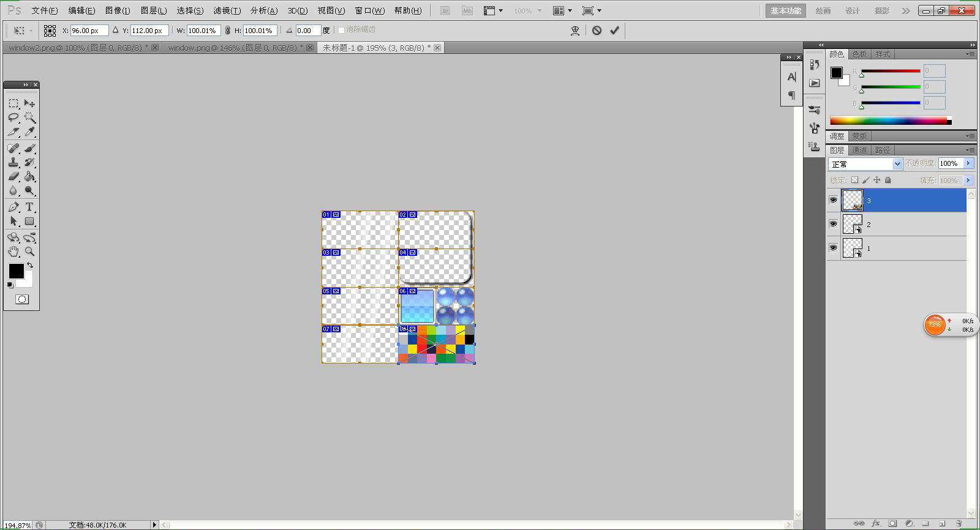Select the Magic Wand tool
This screenshot has height=530, width=980.
(x=29, y=118)
